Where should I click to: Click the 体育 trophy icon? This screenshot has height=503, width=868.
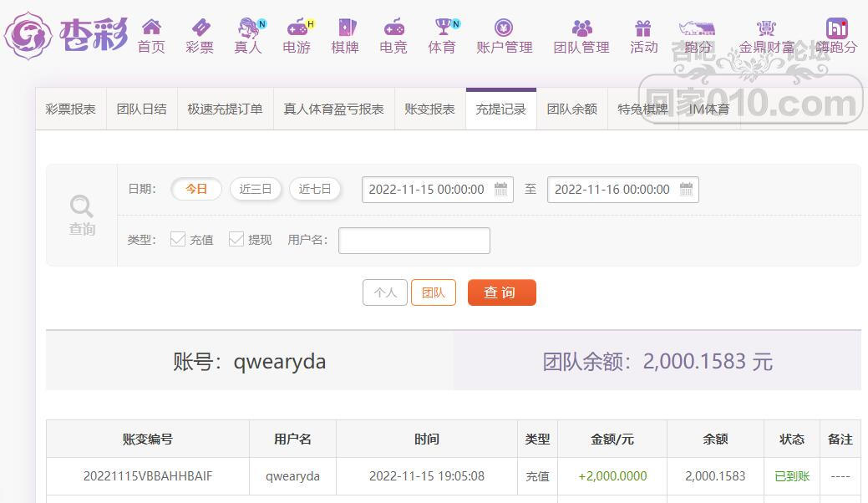(x=442, y=28)
